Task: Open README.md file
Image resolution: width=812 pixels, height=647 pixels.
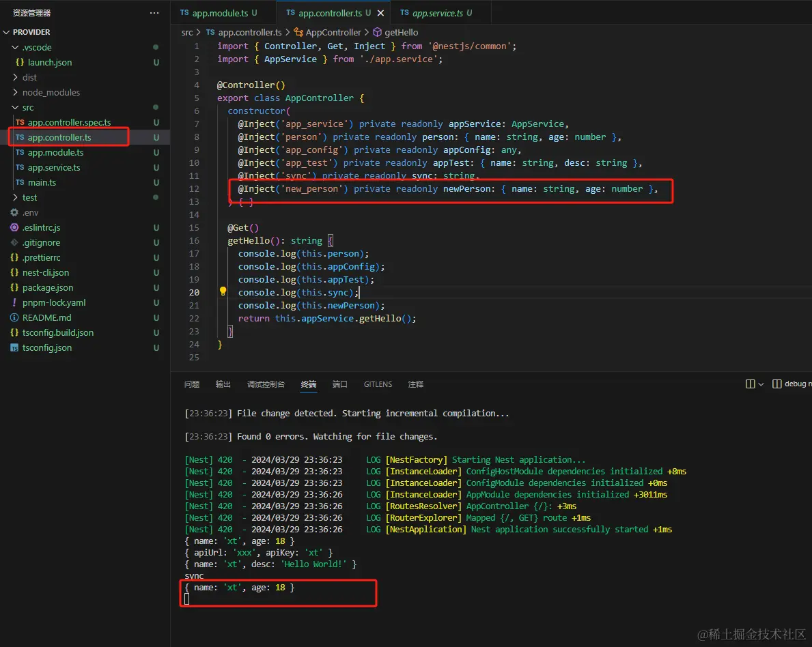Action: [x=46, y=317]
